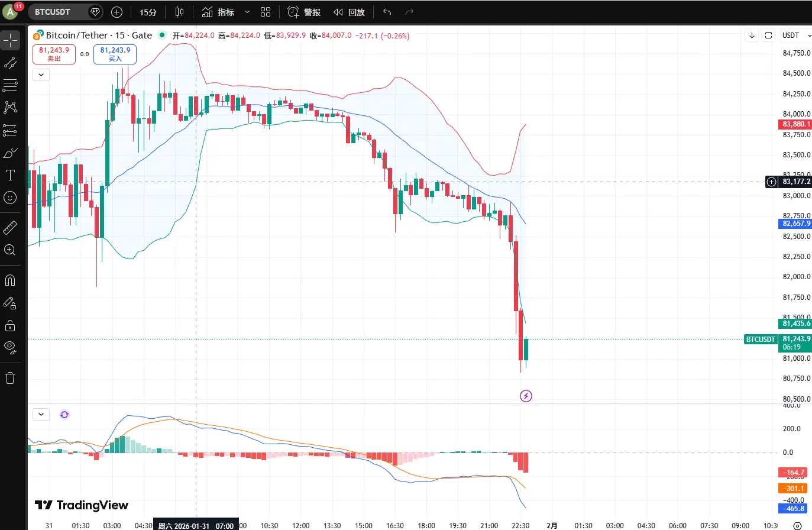Image resolution: width=812 pixels, height=530 pixels.
Task: Toggle lock all drawings
Action: 10,325
